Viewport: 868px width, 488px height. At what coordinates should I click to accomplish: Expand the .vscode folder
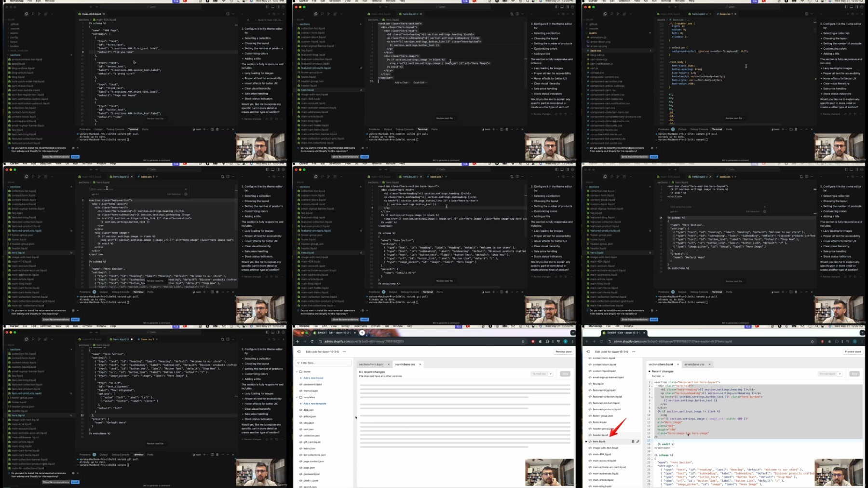point(15,28)
